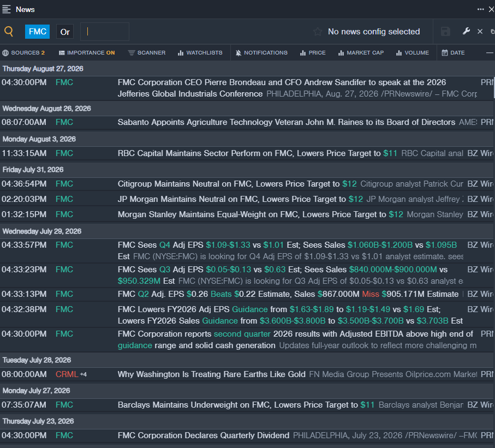Click FMC ticker in the 07:35:07AM row
This screenshot has width=495, height=448.
(64, 405)
